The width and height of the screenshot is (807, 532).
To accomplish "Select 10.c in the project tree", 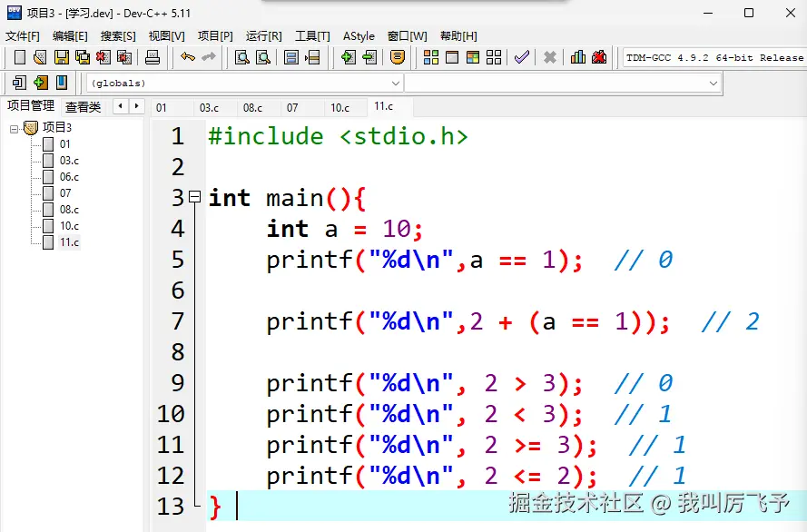I will [x=69, y=226].
